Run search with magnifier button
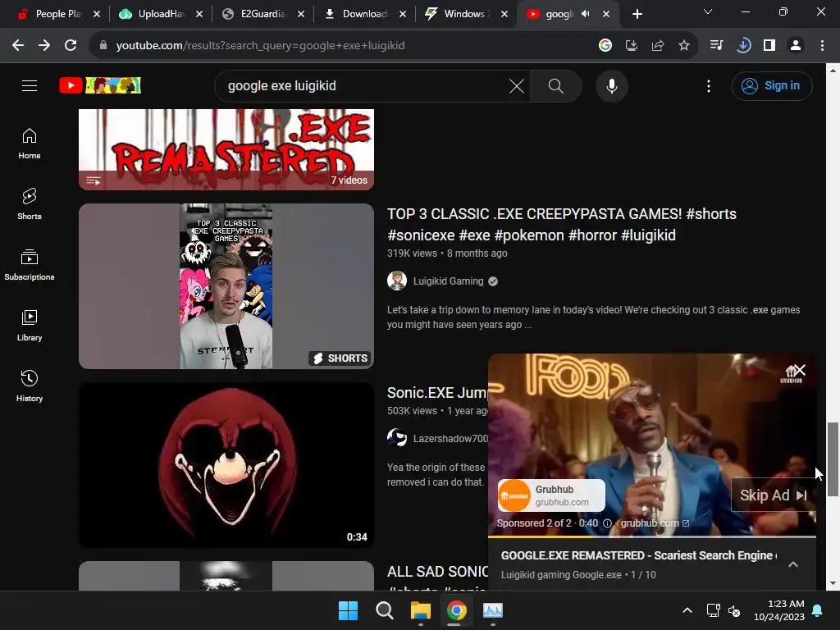Viewport: 840px width, 630px height. click(555, 85)
